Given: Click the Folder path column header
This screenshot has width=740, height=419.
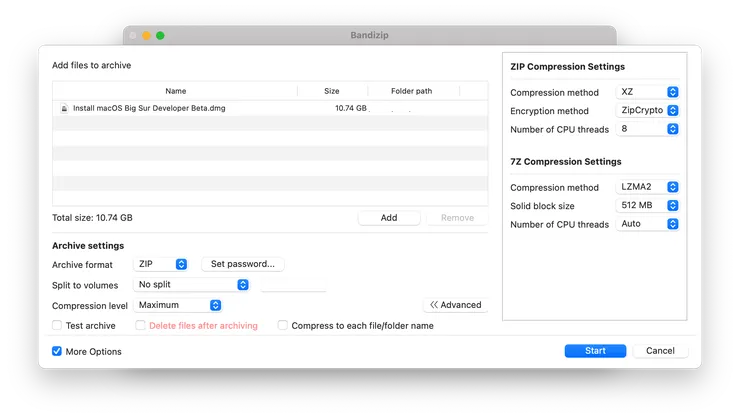Looking at the screenshot, I should (x=412, y=91).
